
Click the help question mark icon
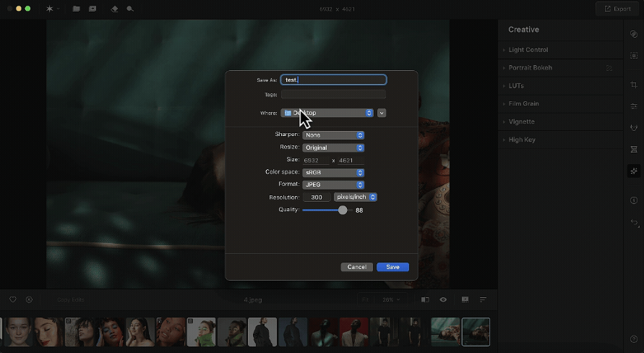(x=634, y=339)
